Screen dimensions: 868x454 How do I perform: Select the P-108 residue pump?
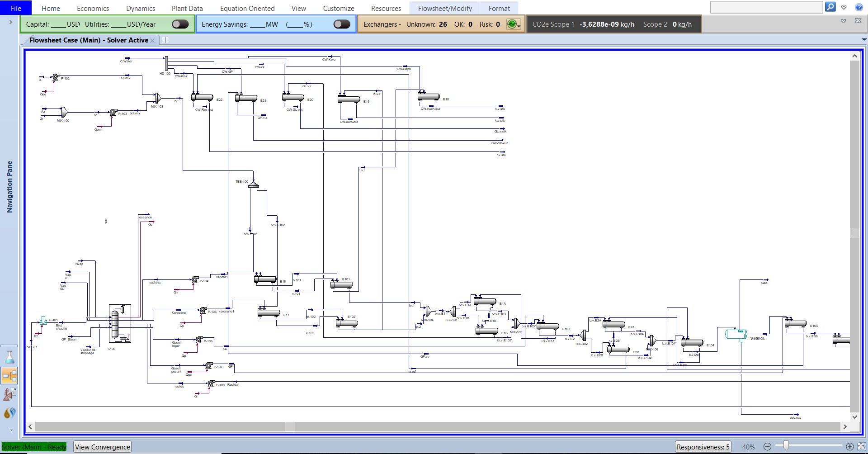(211, 383)
